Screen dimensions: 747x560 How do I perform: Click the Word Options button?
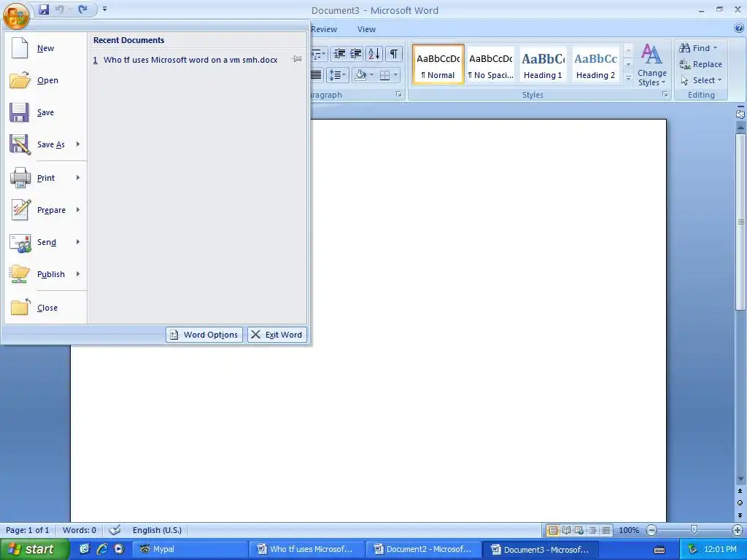tap(204, 335)
